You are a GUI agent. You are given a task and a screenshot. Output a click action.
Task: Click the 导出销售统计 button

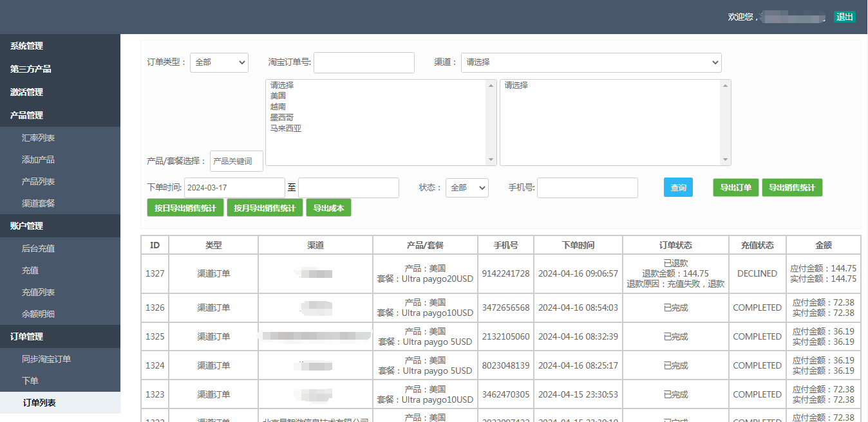(x=792, y=188)
